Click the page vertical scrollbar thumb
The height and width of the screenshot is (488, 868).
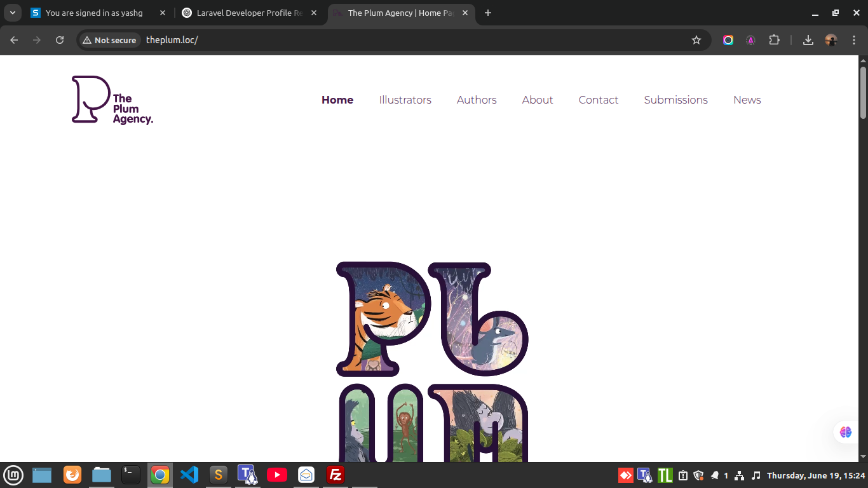(863, 92)
